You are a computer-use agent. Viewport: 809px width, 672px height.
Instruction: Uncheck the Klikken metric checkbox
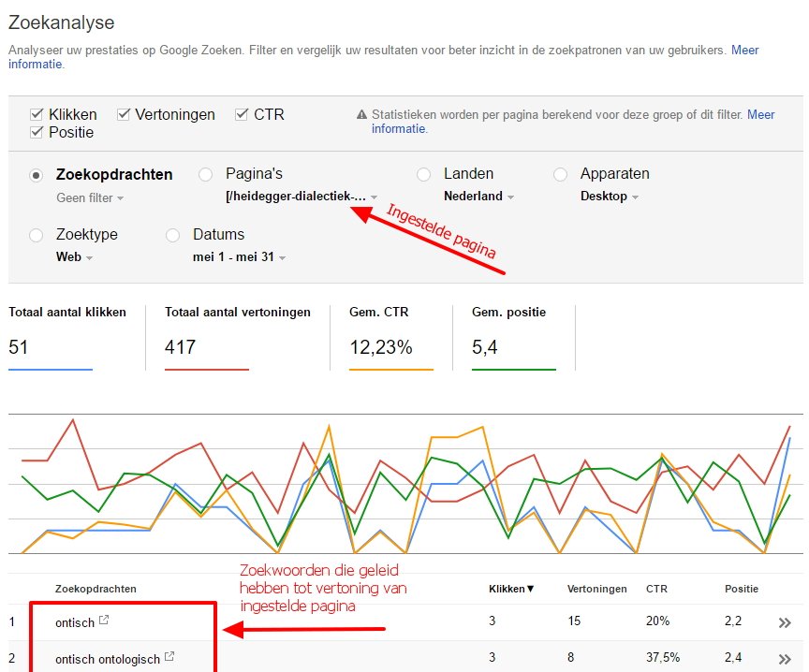37,114
